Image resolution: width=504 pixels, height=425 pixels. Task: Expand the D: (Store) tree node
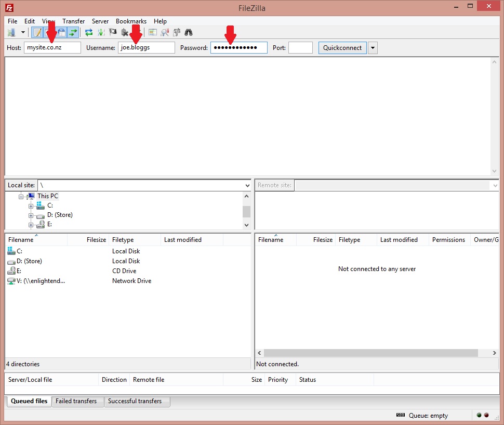tap(31, 215)
